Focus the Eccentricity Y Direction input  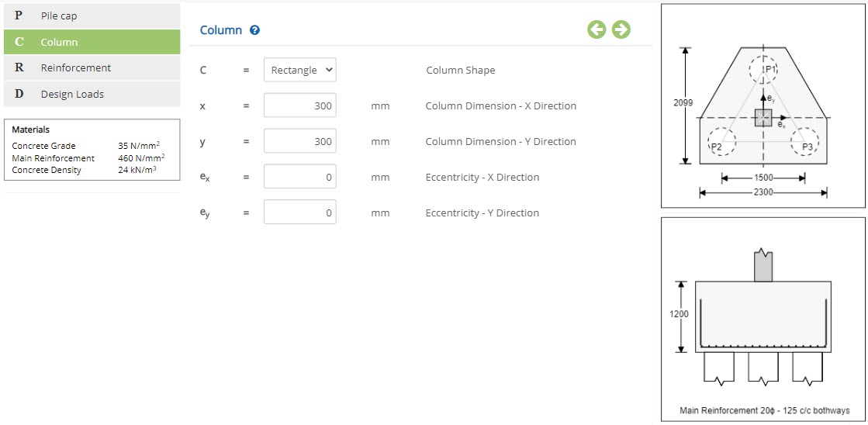coord(300,212)
